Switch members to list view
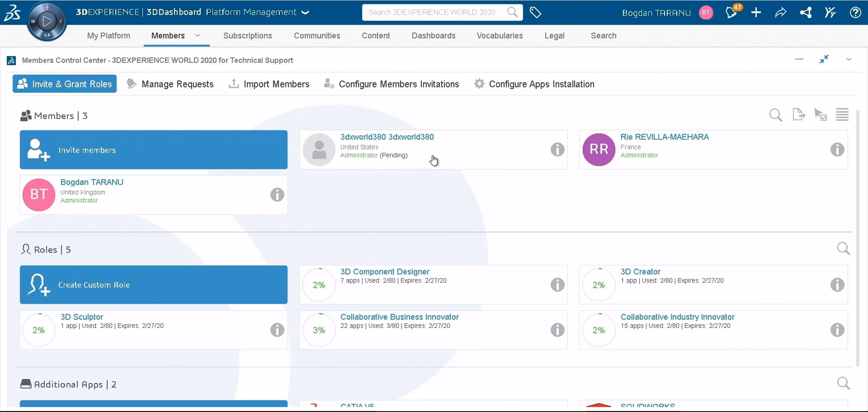The height and width of the screenshot is (412, 868). [842, 115]
